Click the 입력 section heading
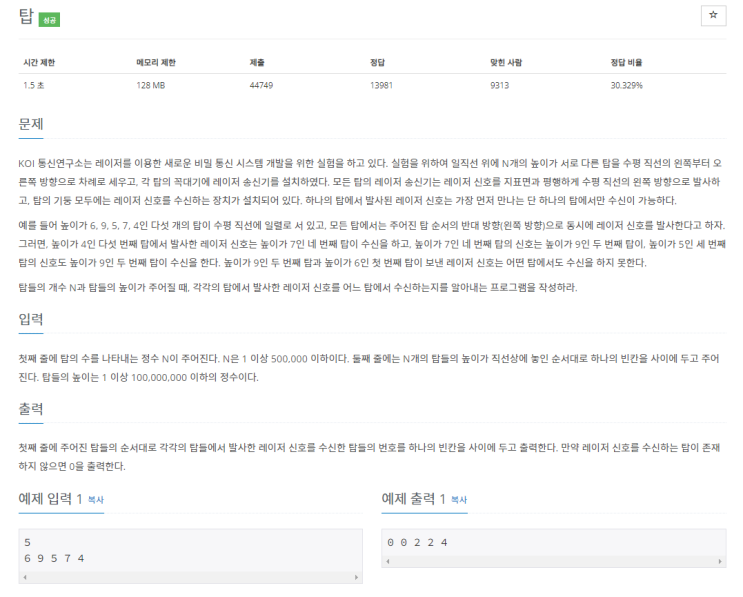 click(31, 319)
